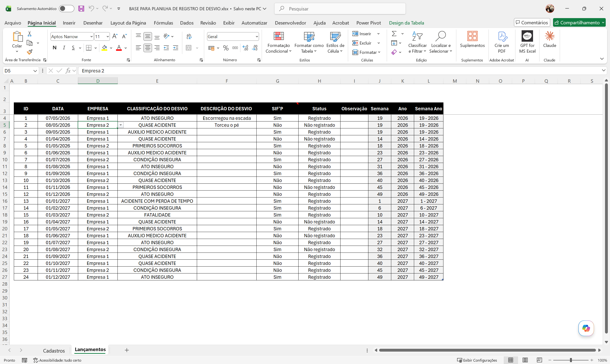
Task: Click the Wrap Text icon
Action: (x=189, y=36)
